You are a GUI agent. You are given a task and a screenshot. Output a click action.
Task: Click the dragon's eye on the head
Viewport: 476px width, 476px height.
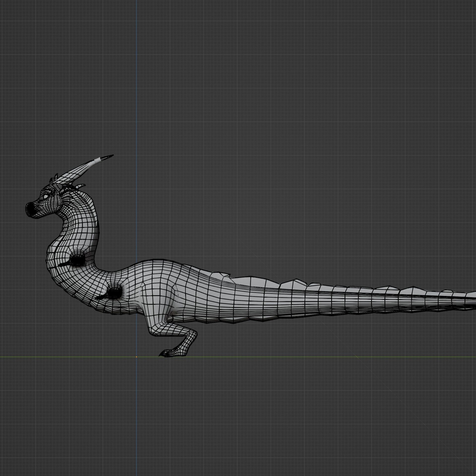pyautogui.click(x=46, y=197)
